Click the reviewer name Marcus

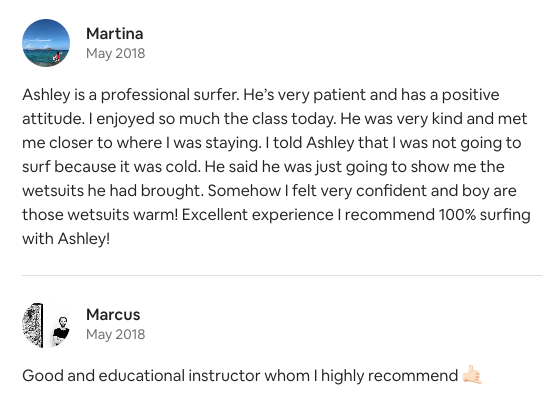(113, 315)
